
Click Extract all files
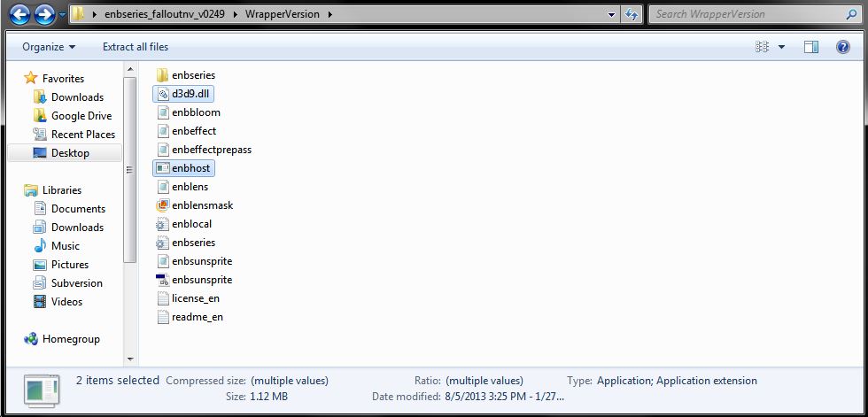coord(135,47)
